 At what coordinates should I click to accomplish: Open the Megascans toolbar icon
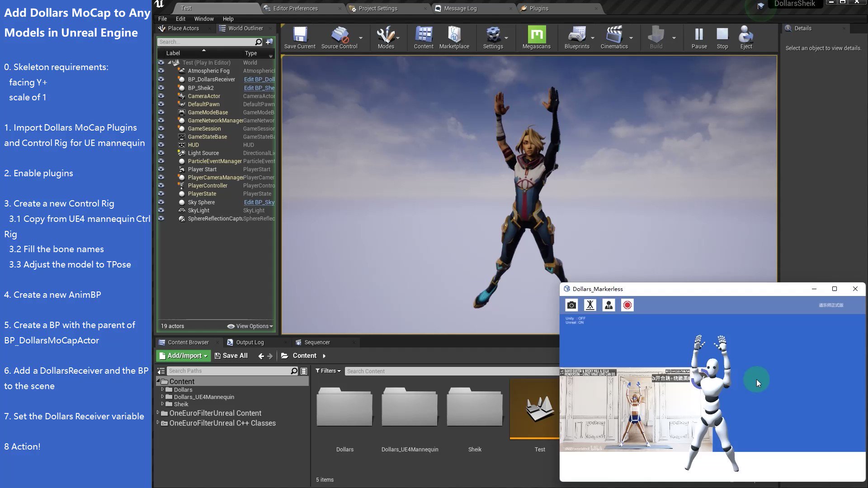(536, 38)
